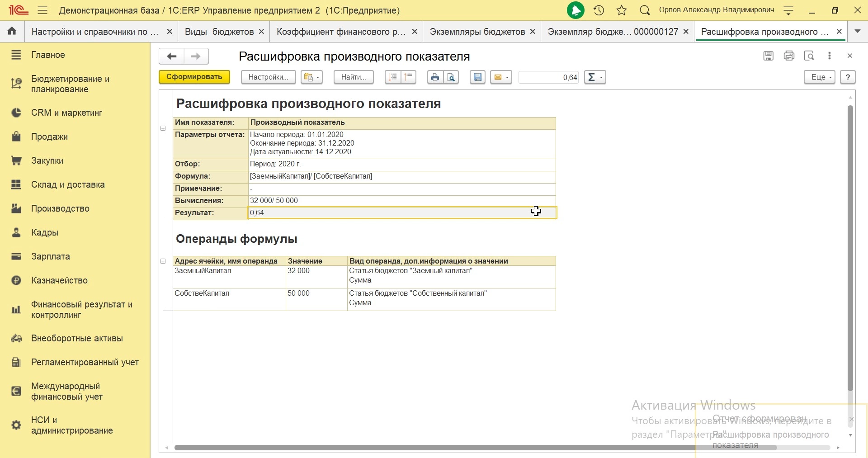The image size is (868, 458).
Task: Open the Еще dropdown menu
Action: [x=820, y=77]
